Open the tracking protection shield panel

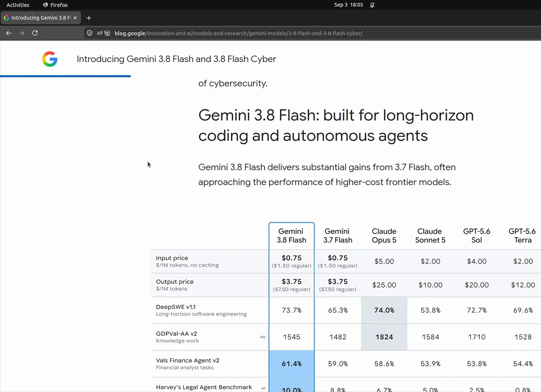tap(90, 33)
